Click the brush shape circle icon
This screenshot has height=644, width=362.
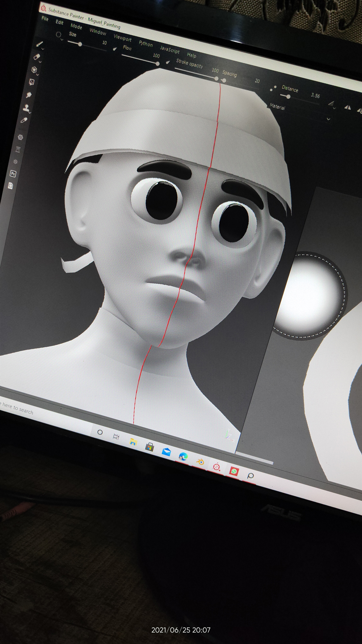pos(58,34)
